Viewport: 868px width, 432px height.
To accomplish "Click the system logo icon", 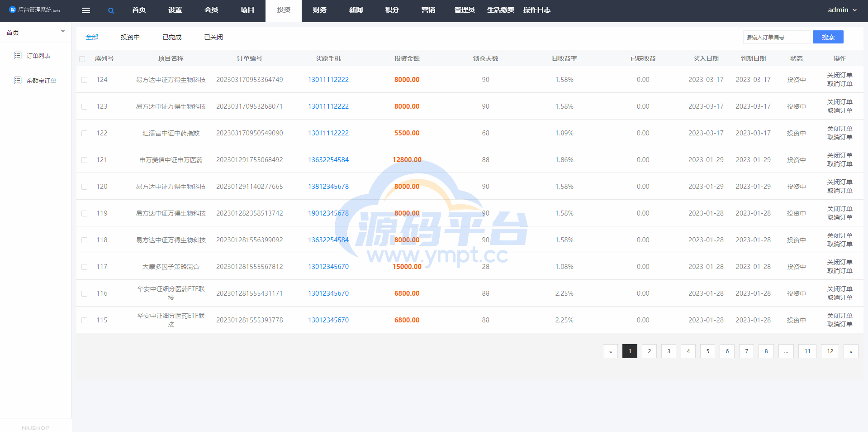I will click(x=13, y=10).
